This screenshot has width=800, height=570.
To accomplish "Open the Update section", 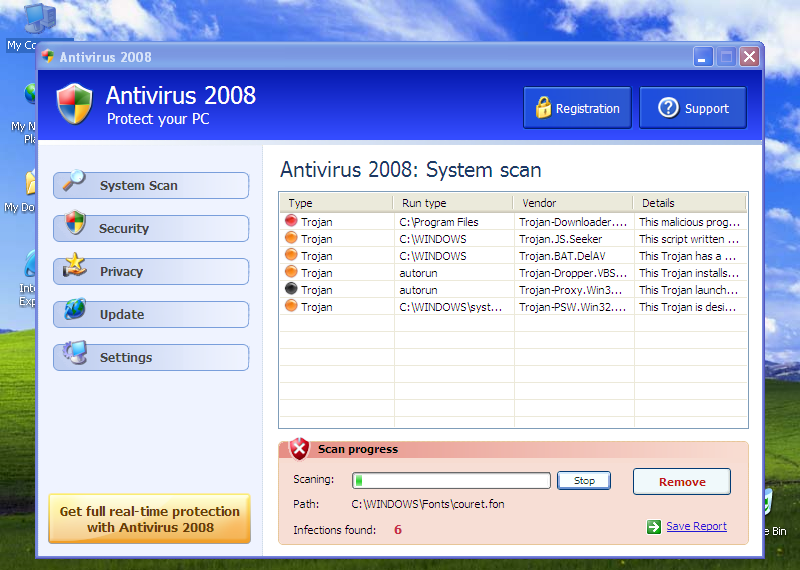I will click(151, 314).
